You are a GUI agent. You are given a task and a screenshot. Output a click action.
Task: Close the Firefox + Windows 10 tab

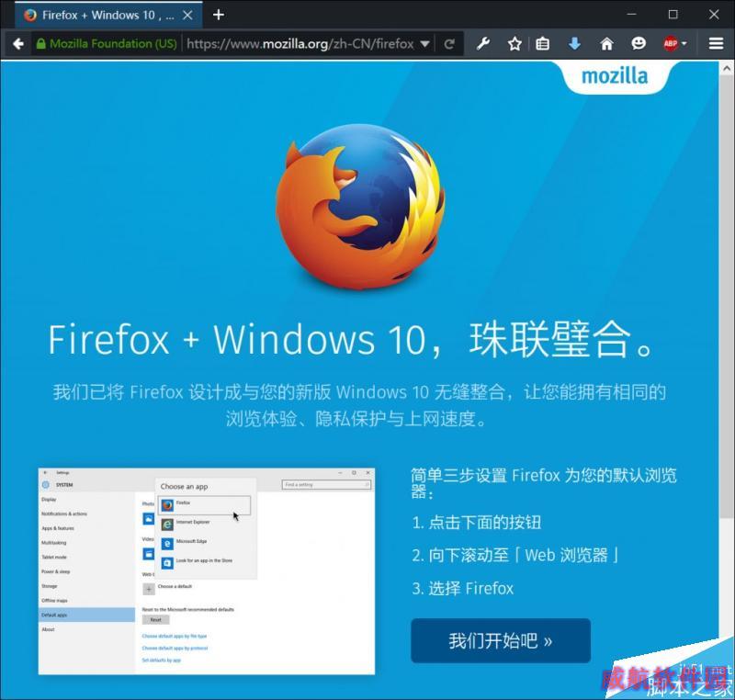(187, 15)
